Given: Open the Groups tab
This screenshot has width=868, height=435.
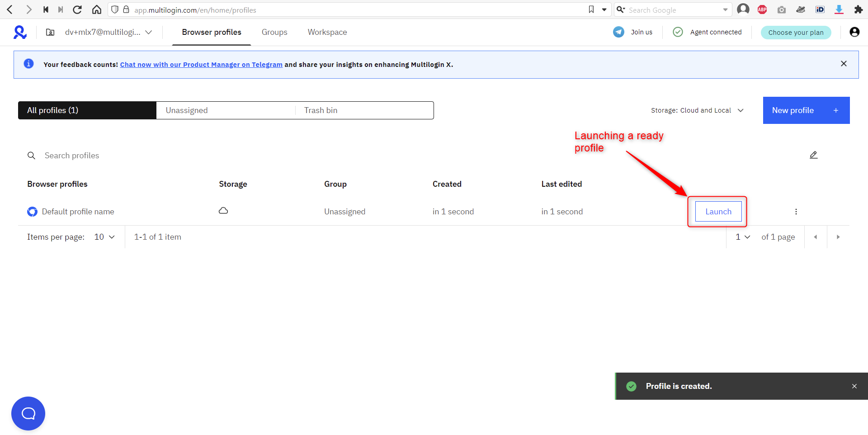Looking at the screenshot, I should coord(274,32).
